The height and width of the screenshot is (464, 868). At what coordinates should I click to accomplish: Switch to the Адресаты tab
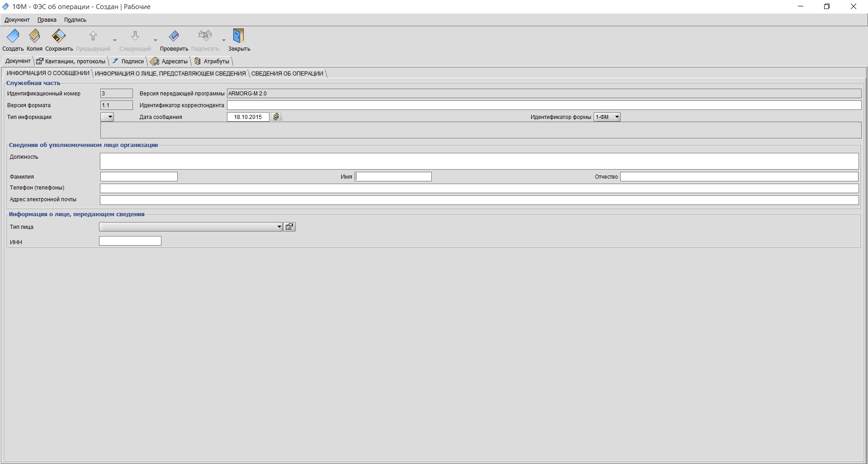click(169, 62)
